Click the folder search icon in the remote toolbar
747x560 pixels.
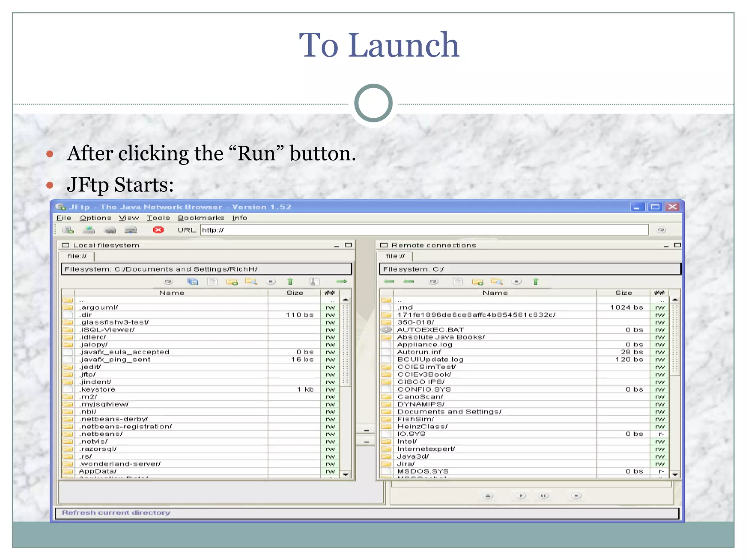pyautogui.click(x=496, y=281)
